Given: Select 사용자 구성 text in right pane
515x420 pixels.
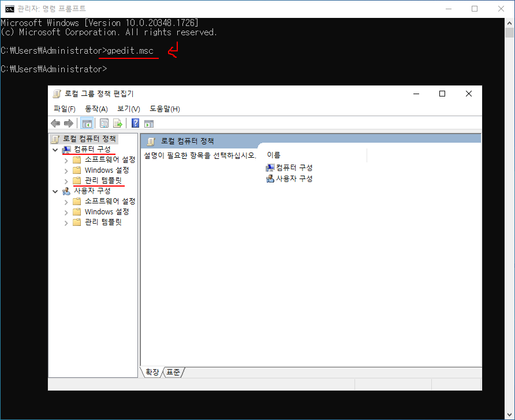Looking at the screenshot, I should pyautogui.click(x=294, y=179).
